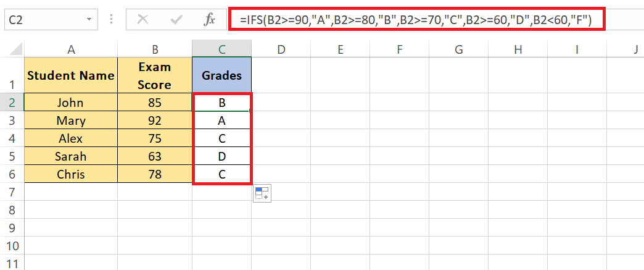644x270 pixels.
Task: Select row 9 header
Action: 12,227
